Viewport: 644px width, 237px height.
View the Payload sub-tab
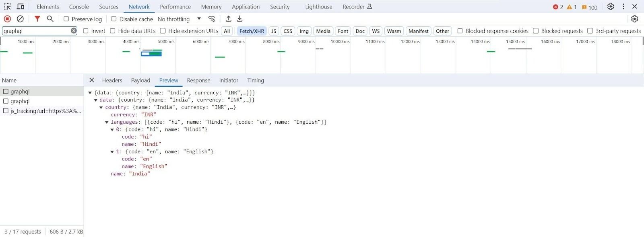click(140, 80)
